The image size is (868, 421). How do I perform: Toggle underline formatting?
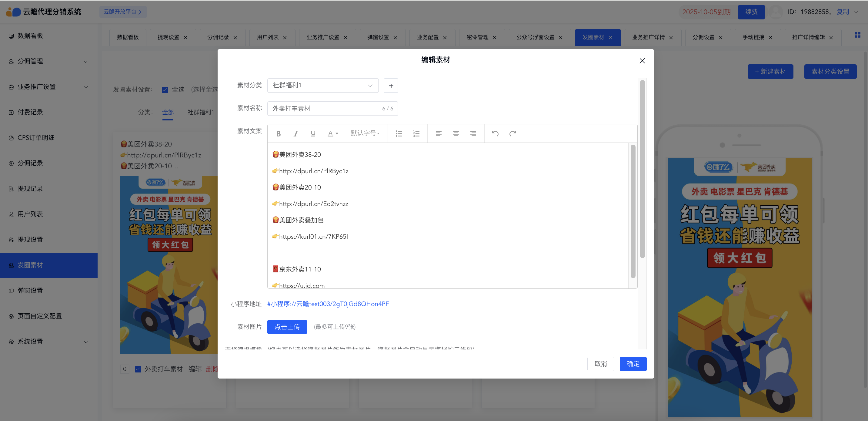(313, 133)
